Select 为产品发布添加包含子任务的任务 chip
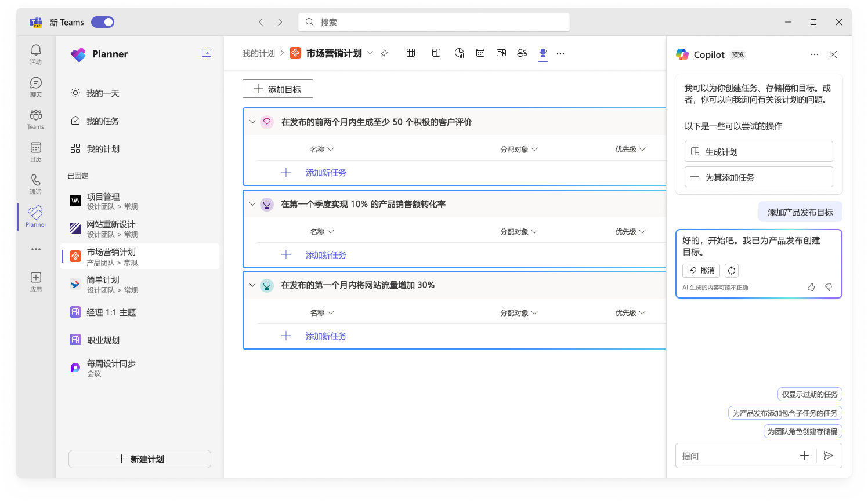The height and width of the screenshot is (502, 868). click(x=785, y=413)
